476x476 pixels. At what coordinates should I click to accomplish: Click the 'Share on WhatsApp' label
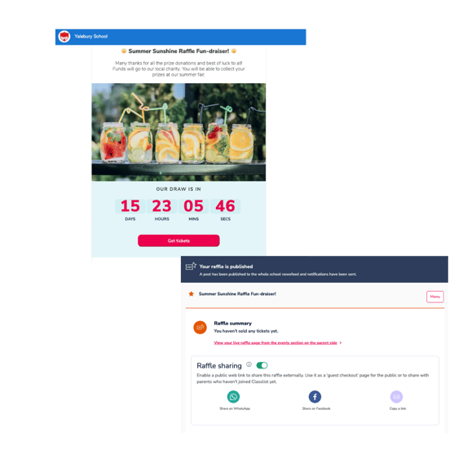pyautogui.click(x=235, y=408)
